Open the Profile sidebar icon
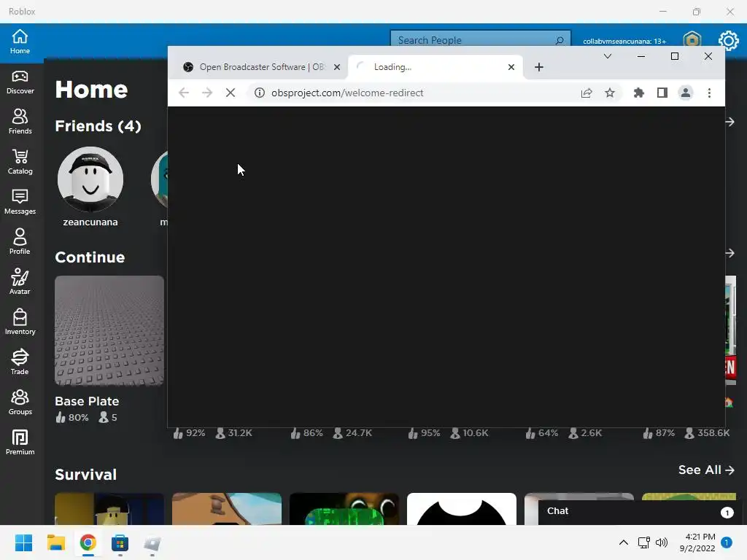Screen dimensions: 747x560 pos(20,242)
